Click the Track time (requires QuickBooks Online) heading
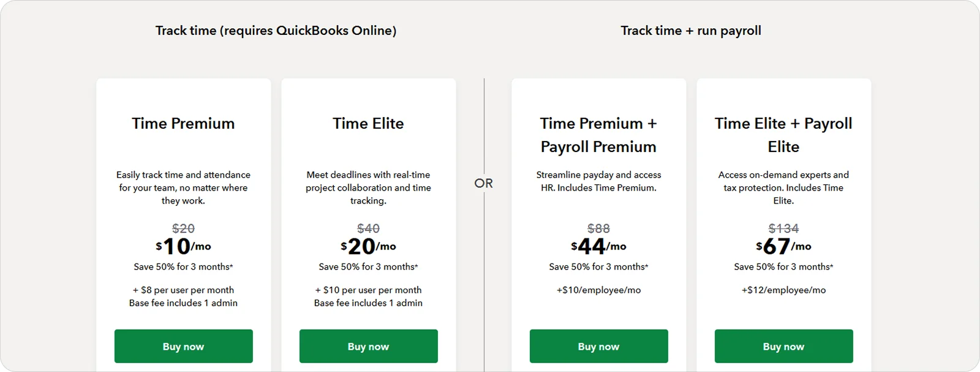980x372 pixels. click(277, 30)
